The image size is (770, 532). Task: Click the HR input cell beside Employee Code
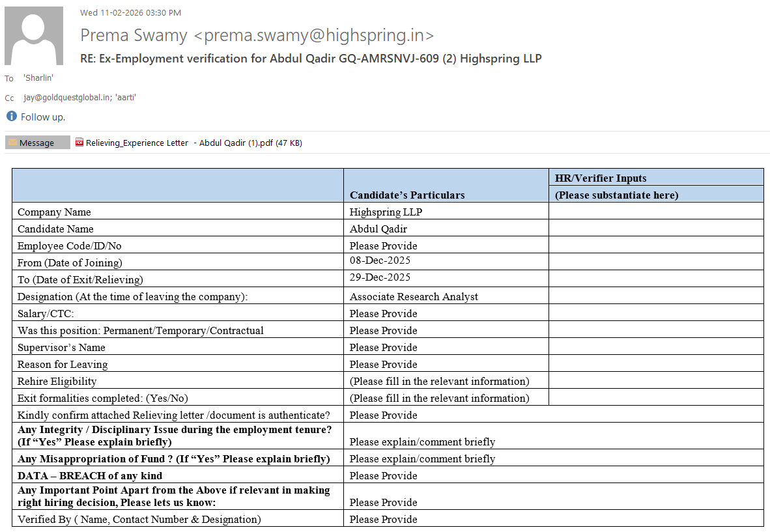(655, 245)
